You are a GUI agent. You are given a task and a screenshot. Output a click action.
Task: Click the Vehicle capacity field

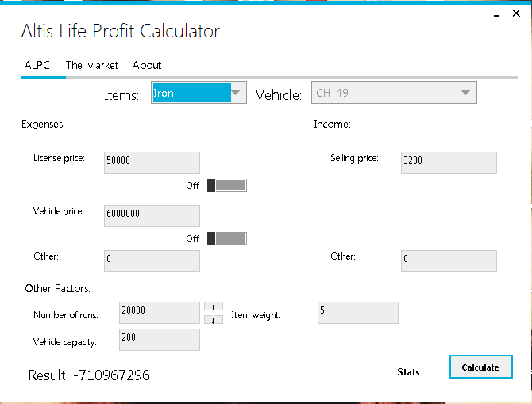click(x=160, y=340)
